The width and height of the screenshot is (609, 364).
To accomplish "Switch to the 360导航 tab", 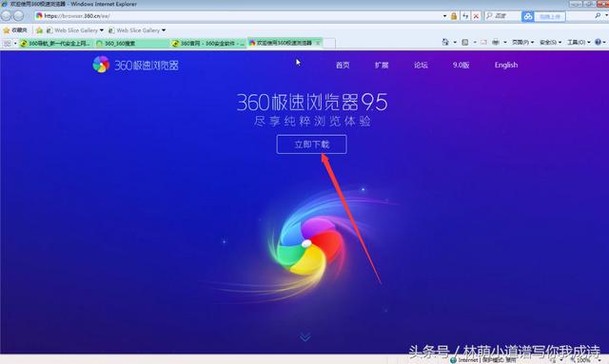I will [x=55, y=44].
